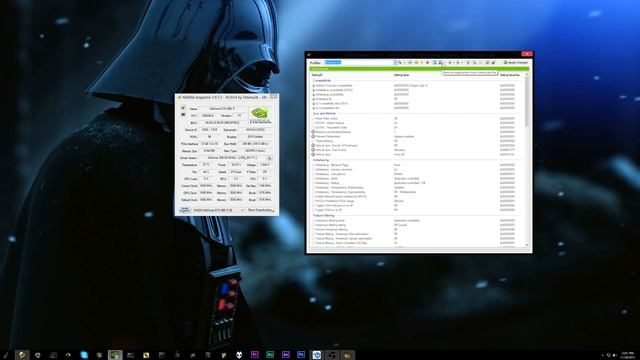Click the yellow star create-profile icon
This screenshot has height=360, width=640.
(x=422, y=62)
